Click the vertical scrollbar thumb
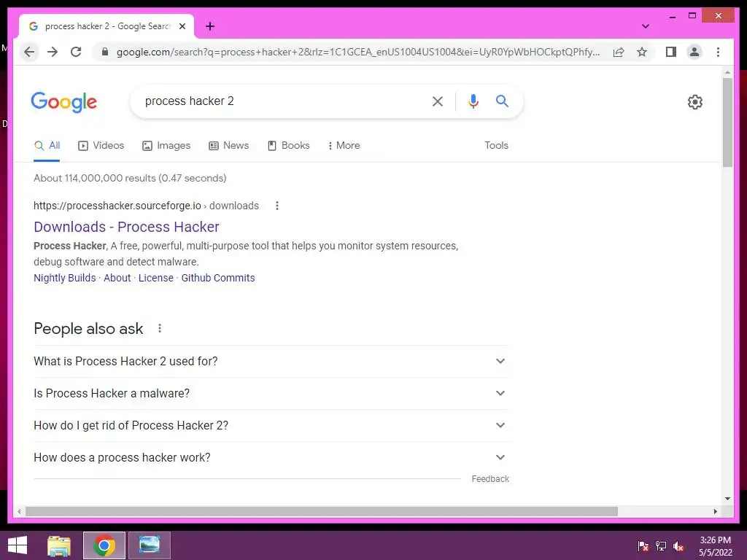 727,122
